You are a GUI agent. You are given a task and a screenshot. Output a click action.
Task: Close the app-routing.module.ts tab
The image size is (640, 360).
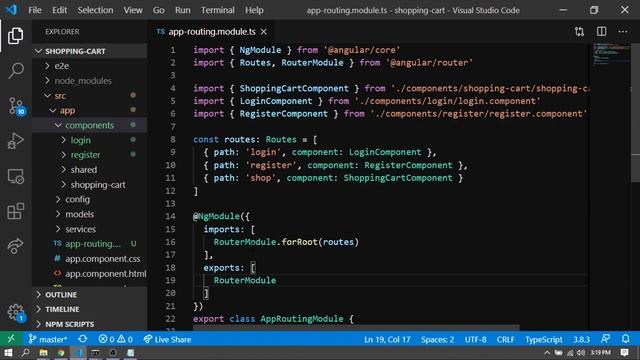pos(264,31)
